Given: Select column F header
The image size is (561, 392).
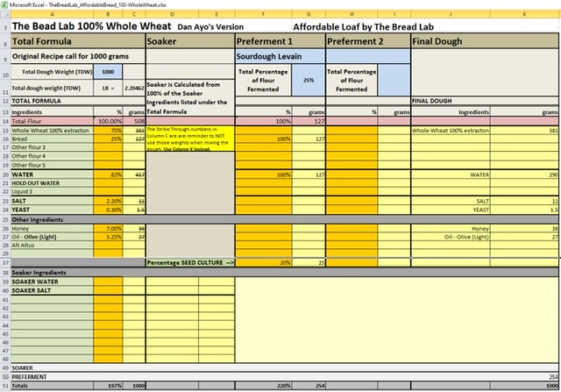Looking at the screenshot, I should 263,14.
